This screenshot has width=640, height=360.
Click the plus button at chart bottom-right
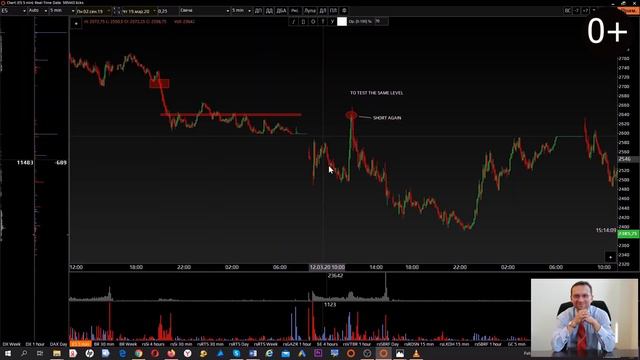click(610, 257)
